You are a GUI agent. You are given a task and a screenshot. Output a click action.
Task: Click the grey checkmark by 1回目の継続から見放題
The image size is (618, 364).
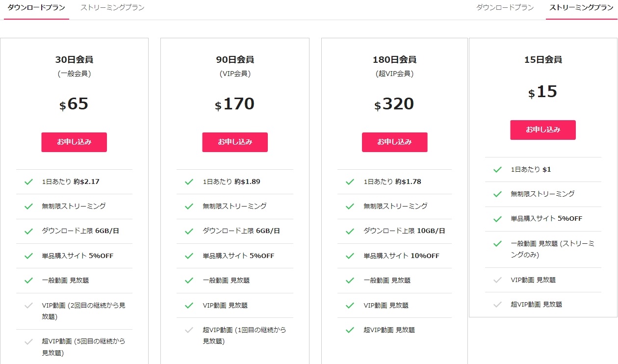pos(189,330)
